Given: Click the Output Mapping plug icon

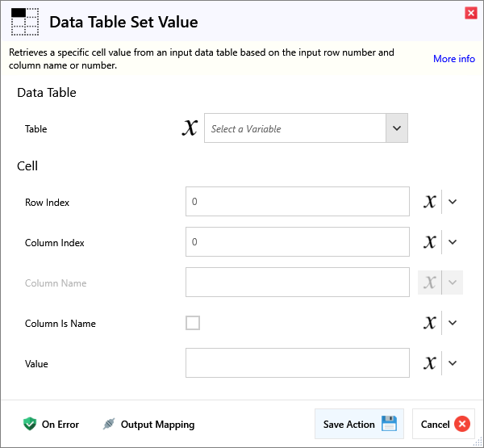Looking at the screenshot, I should tap(109, 424).
